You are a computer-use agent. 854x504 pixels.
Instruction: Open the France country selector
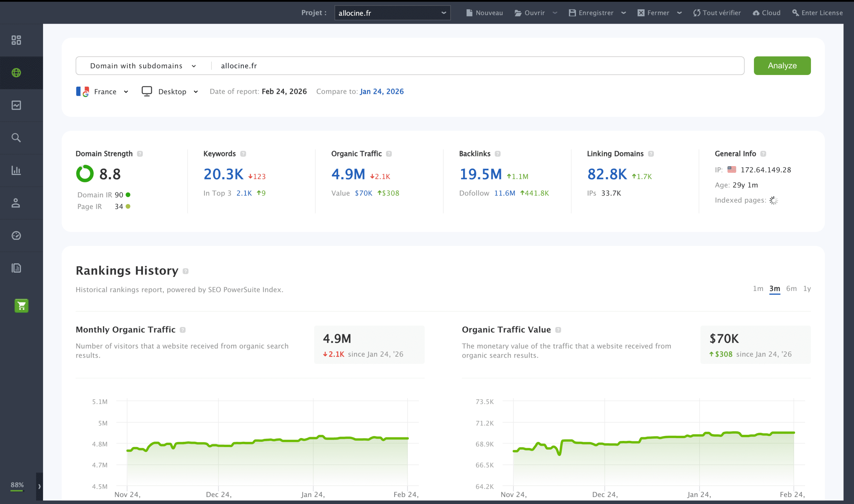(x=102, y=91)
